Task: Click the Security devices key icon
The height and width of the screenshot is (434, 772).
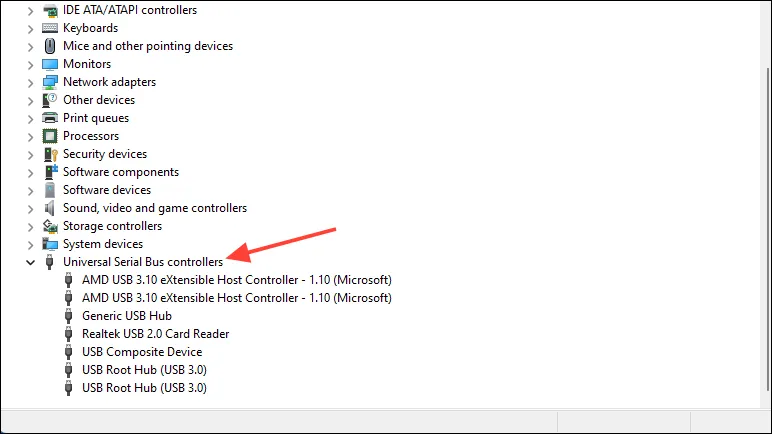Action: tap(50, 154)
